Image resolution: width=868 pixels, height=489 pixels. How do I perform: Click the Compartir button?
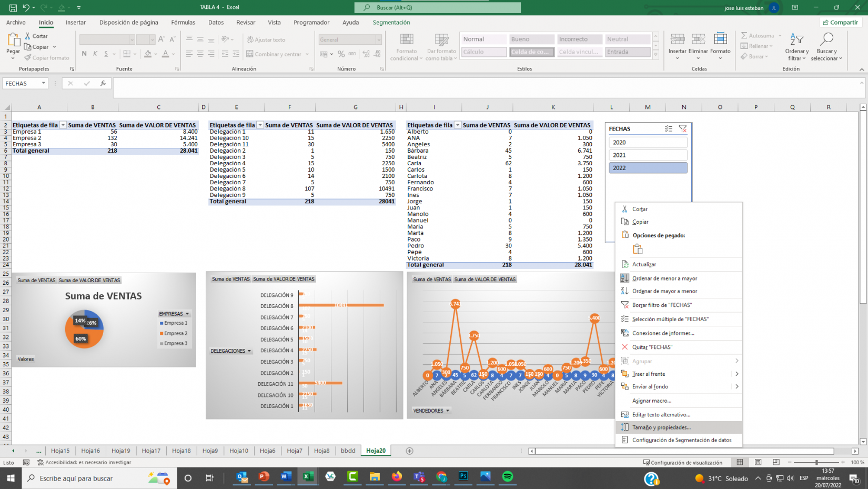[841, 22]
